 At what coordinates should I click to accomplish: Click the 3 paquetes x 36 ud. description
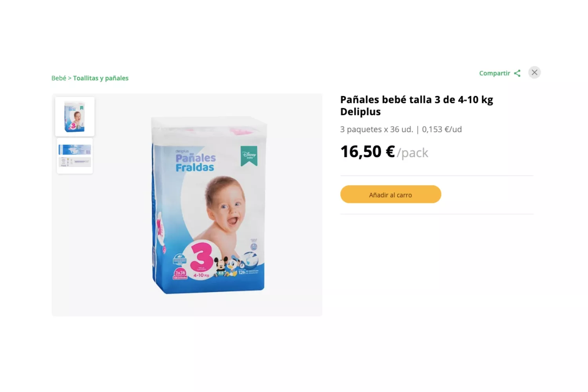[377, 129]
